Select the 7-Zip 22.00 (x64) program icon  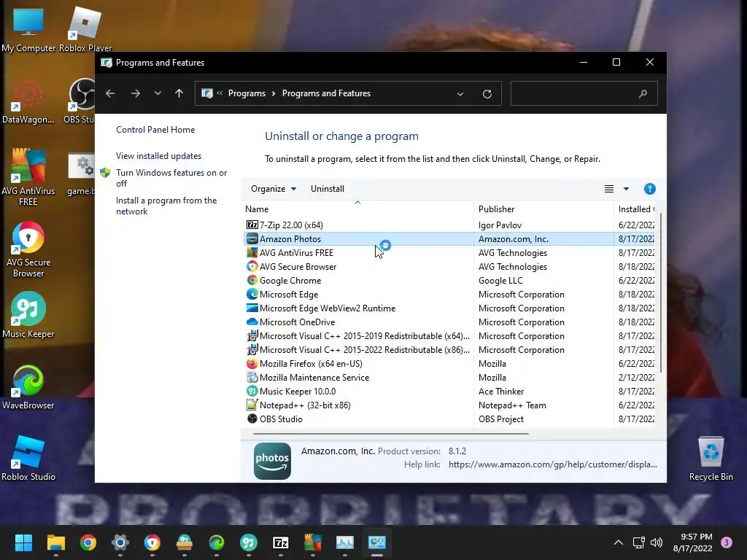(x=252, y=225)
